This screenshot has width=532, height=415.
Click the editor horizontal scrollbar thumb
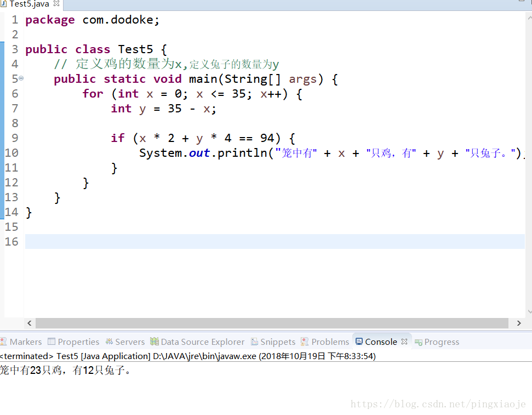(272, 323)
